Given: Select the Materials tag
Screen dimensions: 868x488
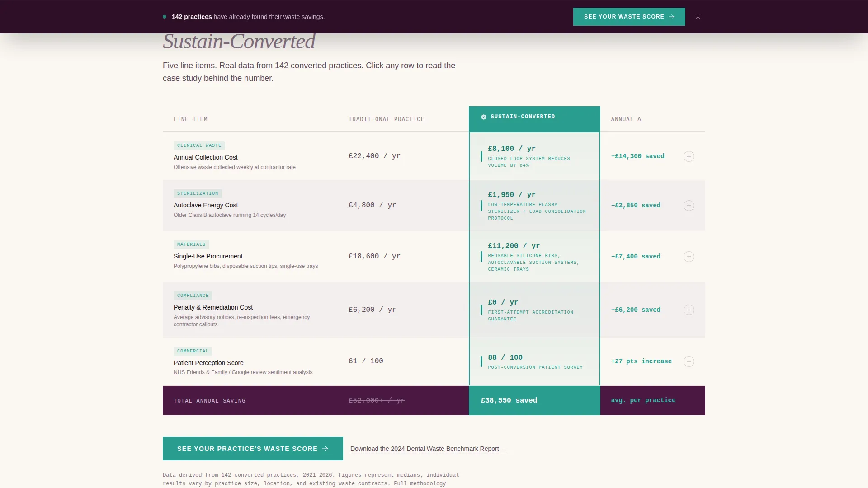Looking at the screenshot, I should [191, 244].
